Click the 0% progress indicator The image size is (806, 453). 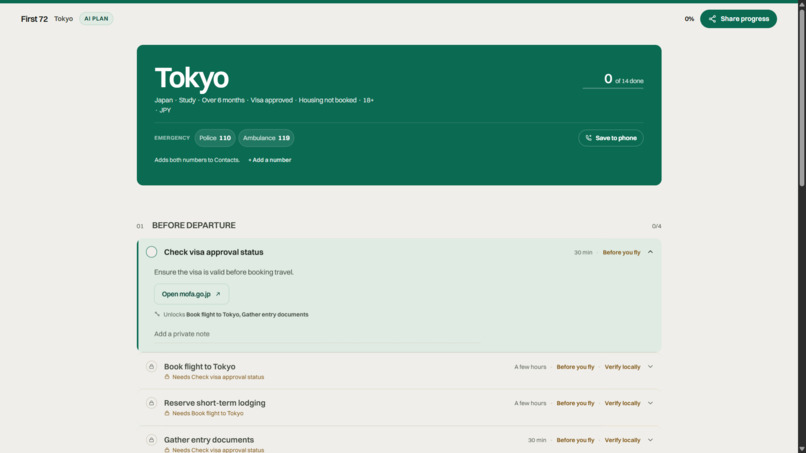click(x=689, y=19)
